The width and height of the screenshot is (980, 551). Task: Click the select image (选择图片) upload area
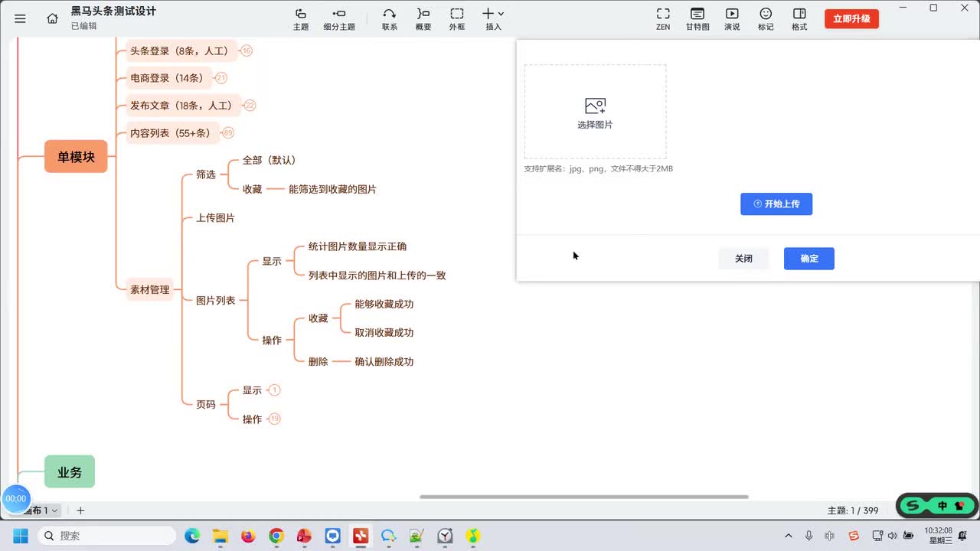595,112
